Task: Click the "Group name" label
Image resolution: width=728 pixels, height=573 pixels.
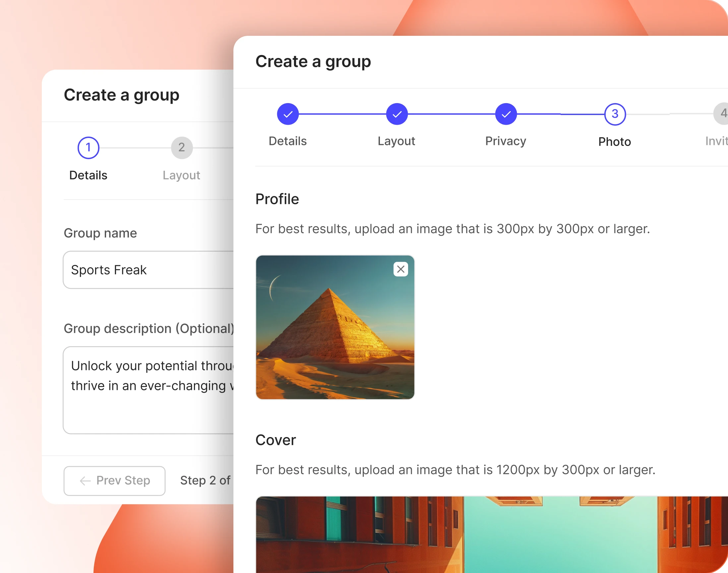Action: [100, 233]
